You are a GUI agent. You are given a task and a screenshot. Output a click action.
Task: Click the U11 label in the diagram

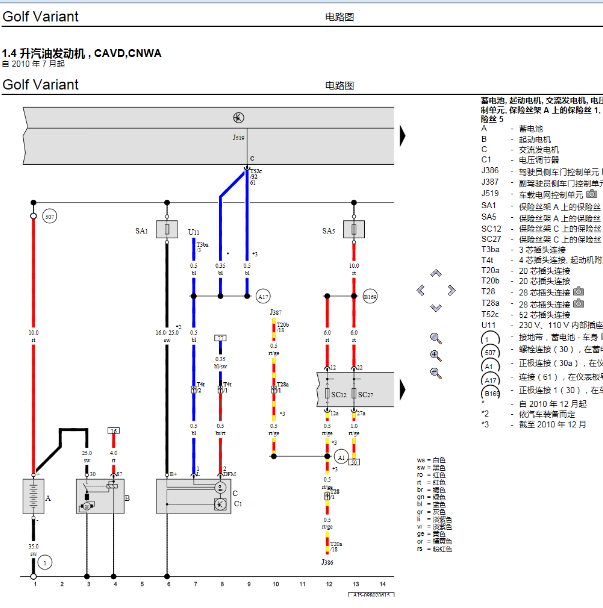point(194,232)
